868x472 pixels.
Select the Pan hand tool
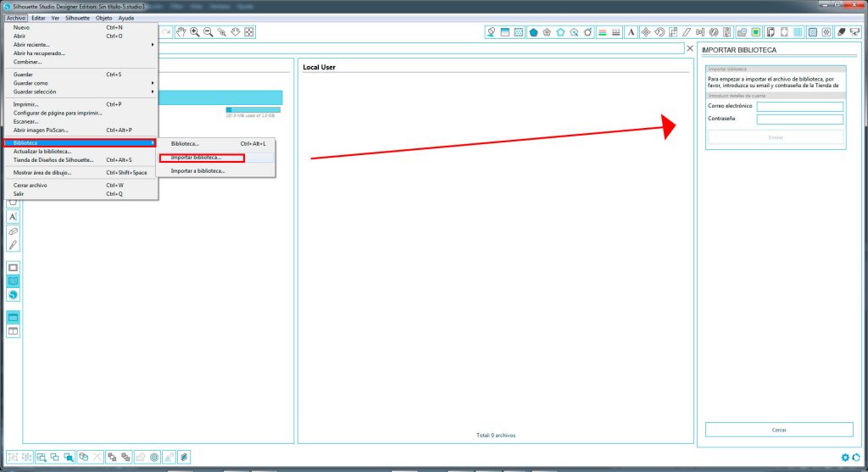181,32
